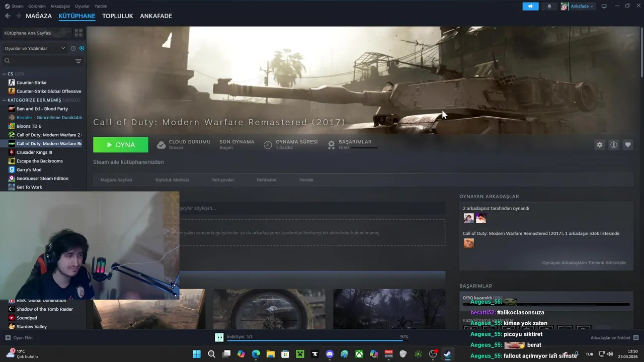This screenshot has height=362, width=644.
Task: Open Discord from the taskbar
Action: click(x=330, y=354)
